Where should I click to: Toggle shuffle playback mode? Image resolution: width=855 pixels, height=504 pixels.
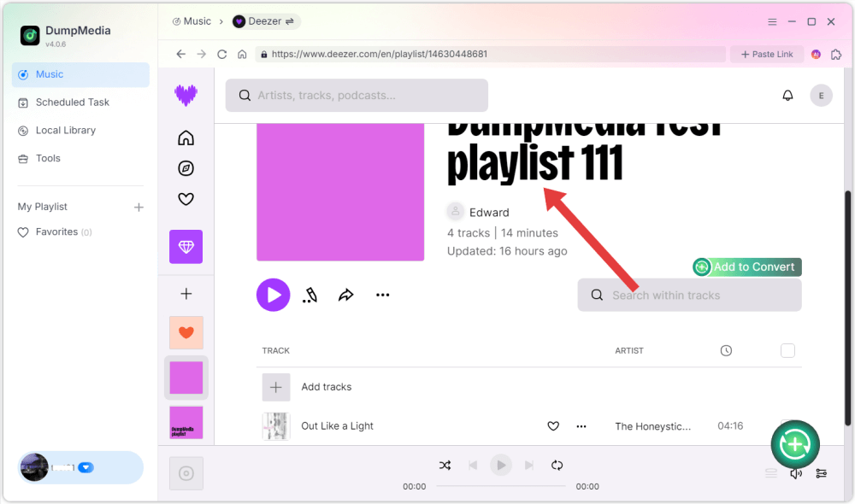pyautogui.click(x=445, y=465)
